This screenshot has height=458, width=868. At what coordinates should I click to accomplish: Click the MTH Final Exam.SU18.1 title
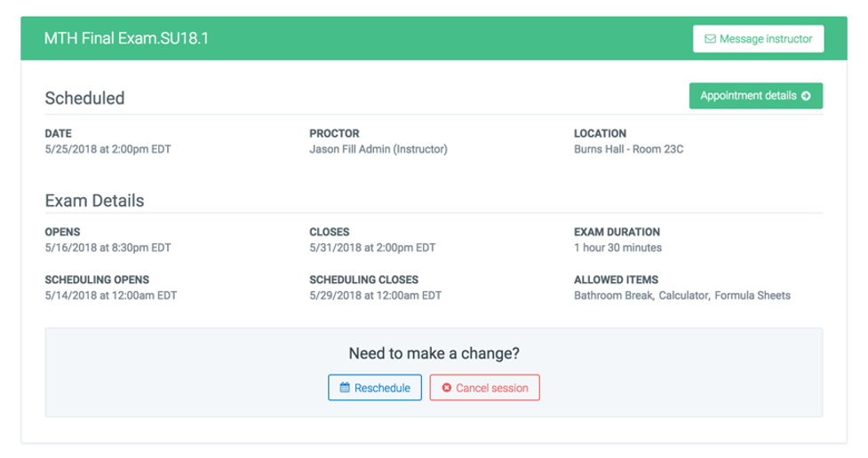click(126, 38)
